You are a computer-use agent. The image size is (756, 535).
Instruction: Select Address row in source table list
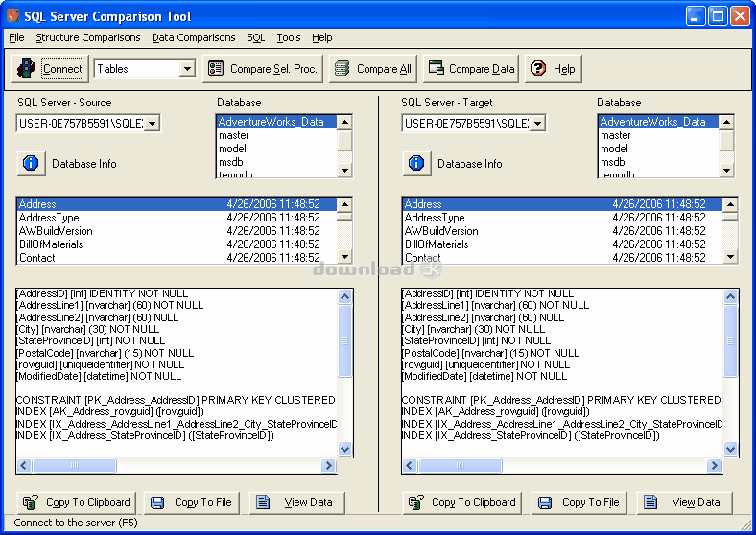[x=177, y=204]
